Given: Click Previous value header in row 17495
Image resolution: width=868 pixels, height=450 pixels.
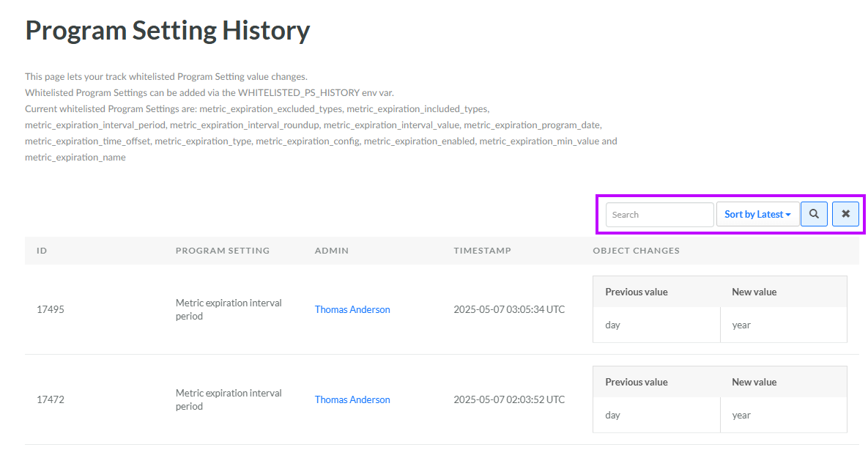Looking at the screenshot, I should click(x=636, y=292).
